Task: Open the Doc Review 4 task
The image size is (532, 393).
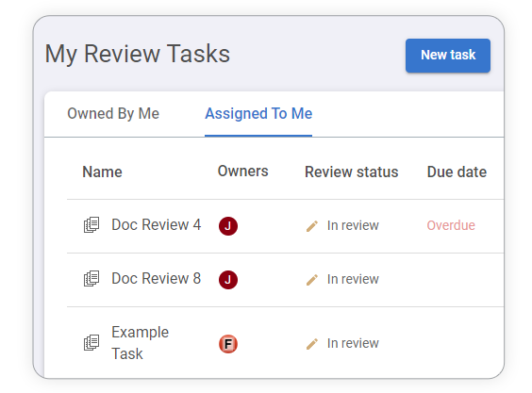Action: coord(156,225)
